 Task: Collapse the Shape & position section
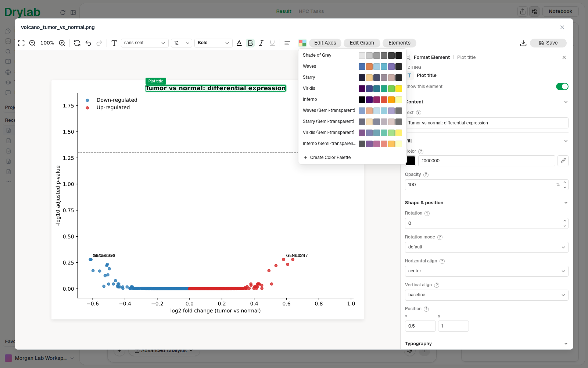tap(566, 203)
